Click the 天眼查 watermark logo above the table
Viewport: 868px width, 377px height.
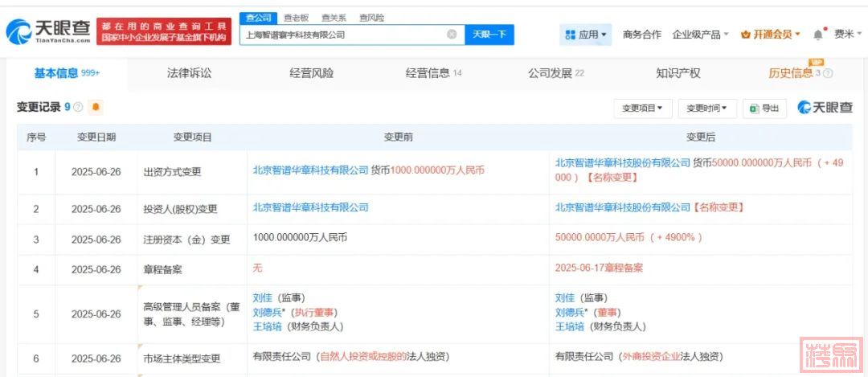coord(825,108)
